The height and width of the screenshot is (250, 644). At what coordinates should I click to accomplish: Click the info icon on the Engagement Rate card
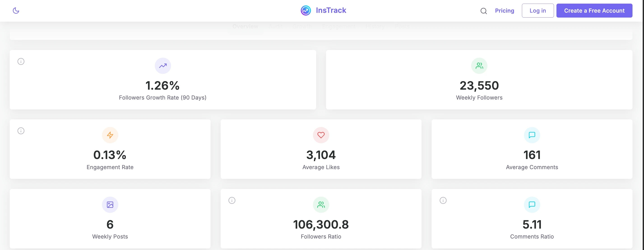tap(21, 130)
